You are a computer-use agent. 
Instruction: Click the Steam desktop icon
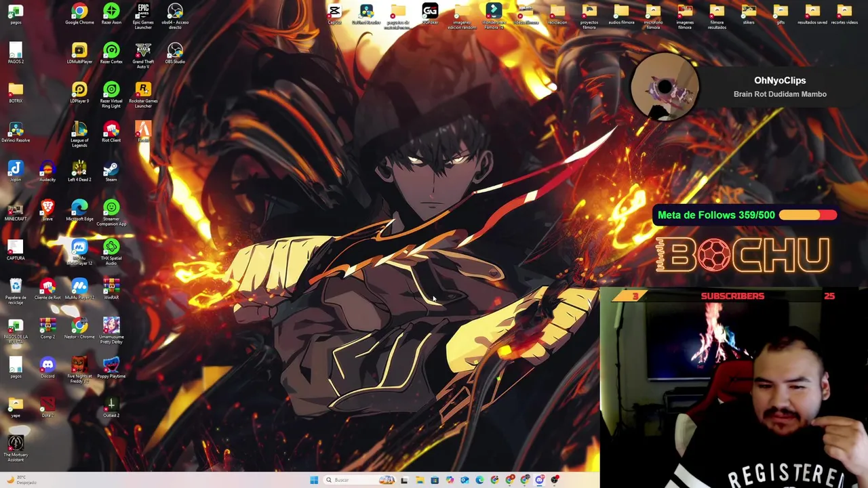click(111, 171)
